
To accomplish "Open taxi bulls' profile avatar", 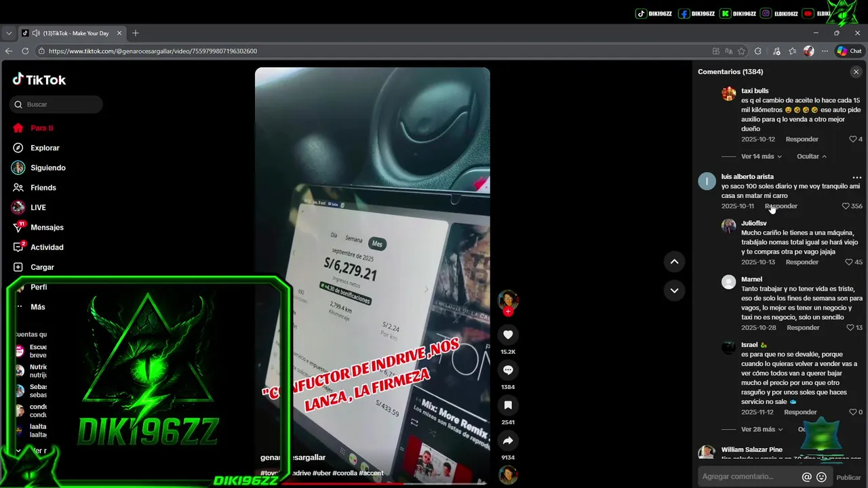I will [x=728, y=94].
